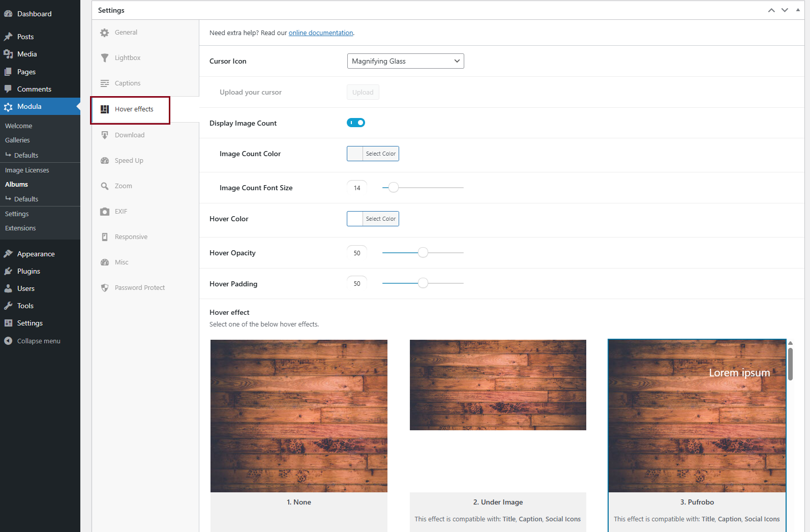Move the Settings panel down
This screenshot has height=532, width=810.
click(785, 10)
